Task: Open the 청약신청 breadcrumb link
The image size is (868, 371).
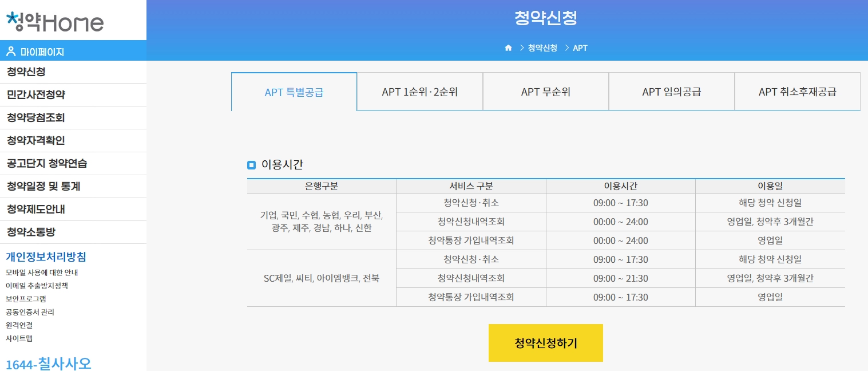Action: pyautogui.click(x=541, y=48)
